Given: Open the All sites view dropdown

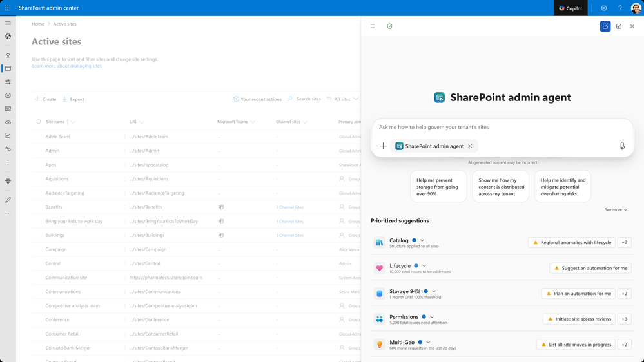Looking at the screenshot, I should coord(342,99).
